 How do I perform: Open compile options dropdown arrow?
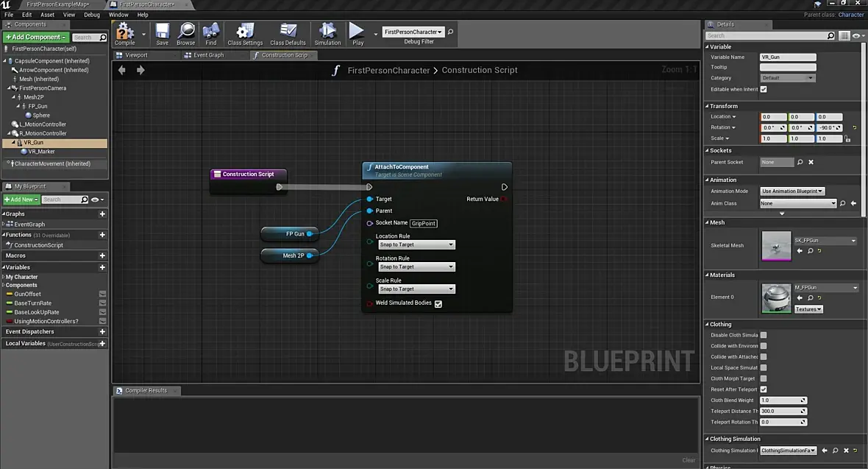(x=144, y=35)
